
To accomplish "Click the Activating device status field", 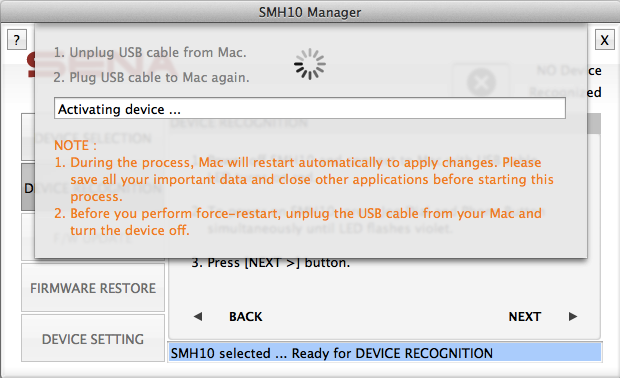I will coord(310,109).
